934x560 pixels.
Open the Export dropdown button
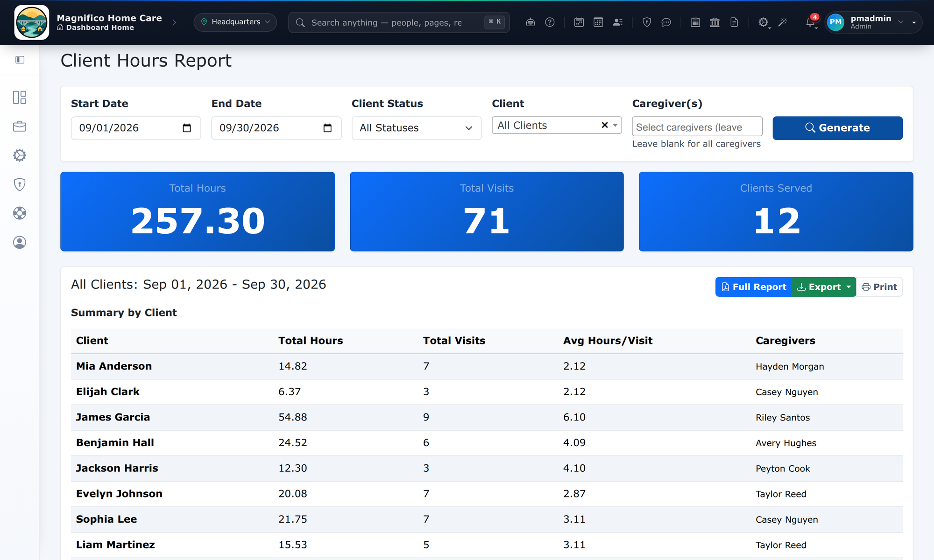click(x=824, y=287)
